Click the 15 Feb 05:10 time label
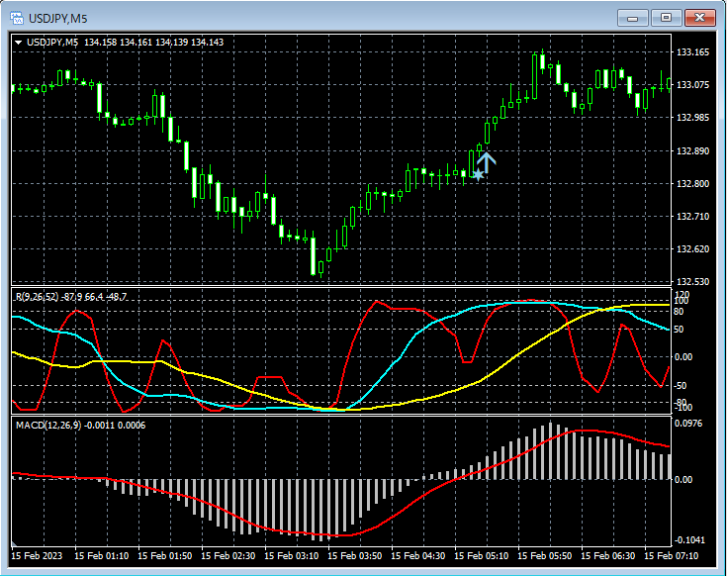This screenshot has width=728, height=576. click(481, 555)
